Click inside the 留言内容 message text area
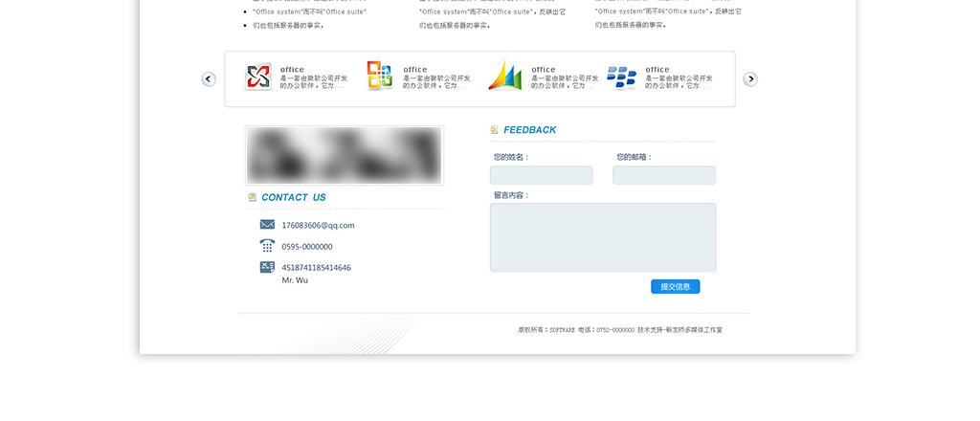The image size is (980, 421). (x=602, y=237)
